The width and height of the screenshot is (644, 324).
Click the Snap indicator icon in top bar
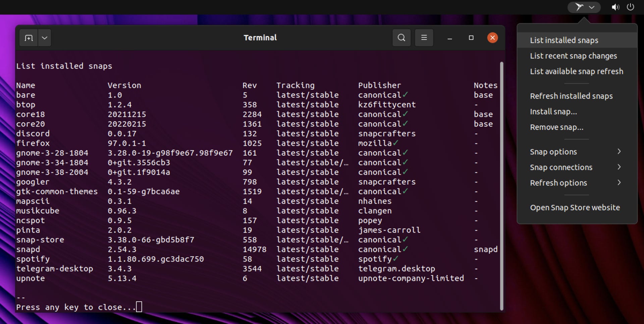coord(579,7)
